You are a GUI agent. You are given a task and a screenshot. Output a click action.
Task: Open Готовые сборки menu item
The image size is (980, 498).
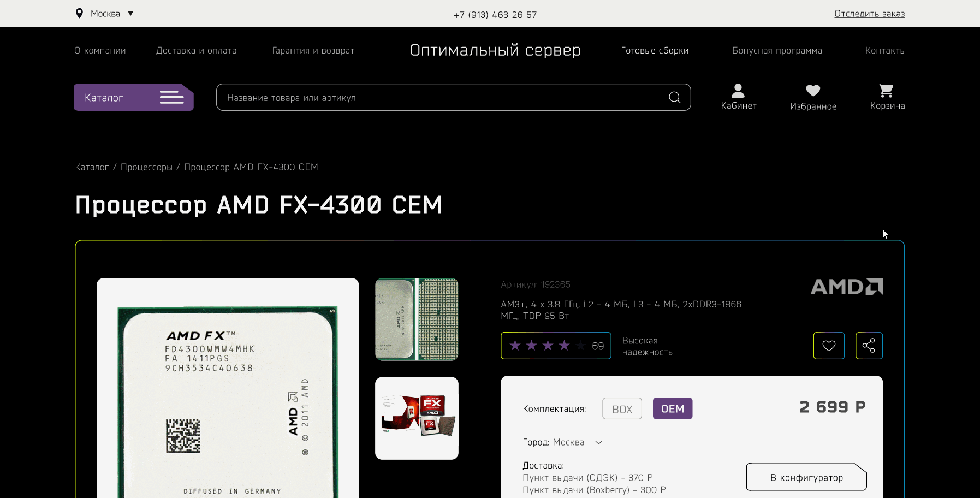[x=655, y=50]
